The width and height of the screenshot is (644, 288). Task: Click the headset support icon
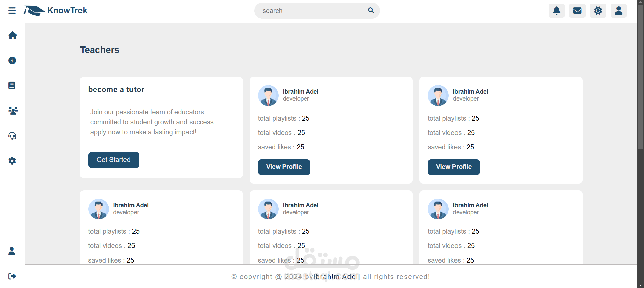[x=12, y=136]
